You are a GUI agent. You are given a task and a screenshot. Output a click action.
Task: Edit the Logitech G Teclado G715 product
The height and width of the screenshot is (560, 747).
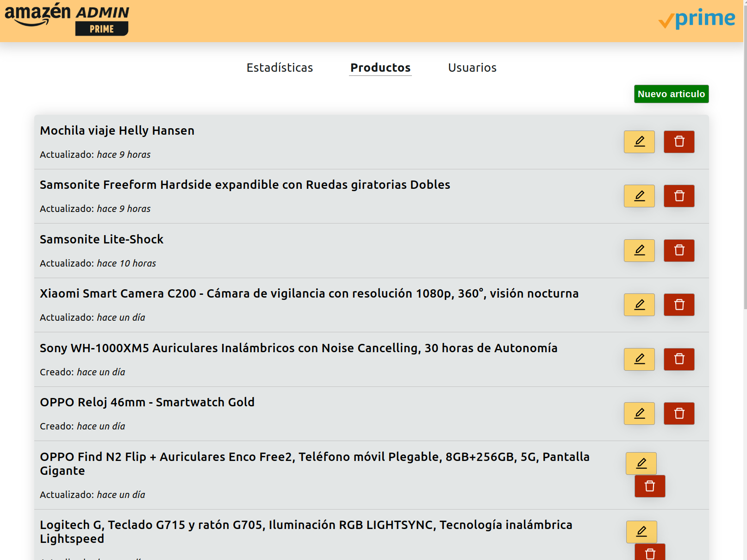click(641, 532)
